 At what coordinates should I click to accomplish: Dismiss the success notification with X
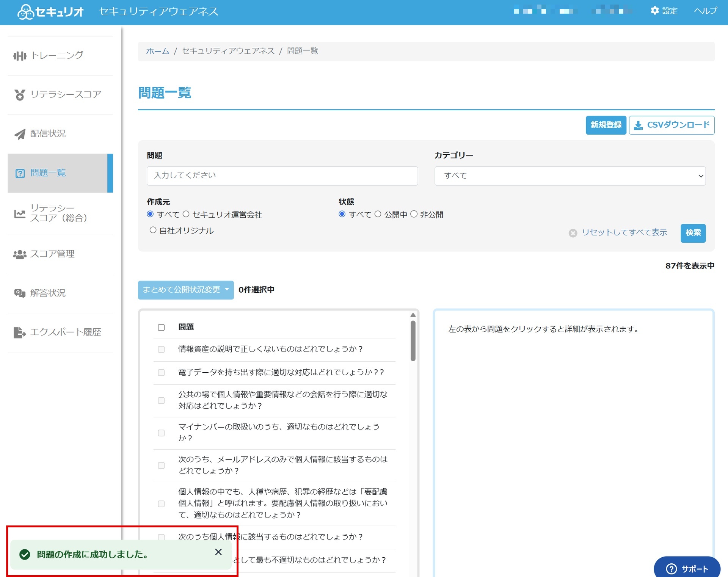218,552
